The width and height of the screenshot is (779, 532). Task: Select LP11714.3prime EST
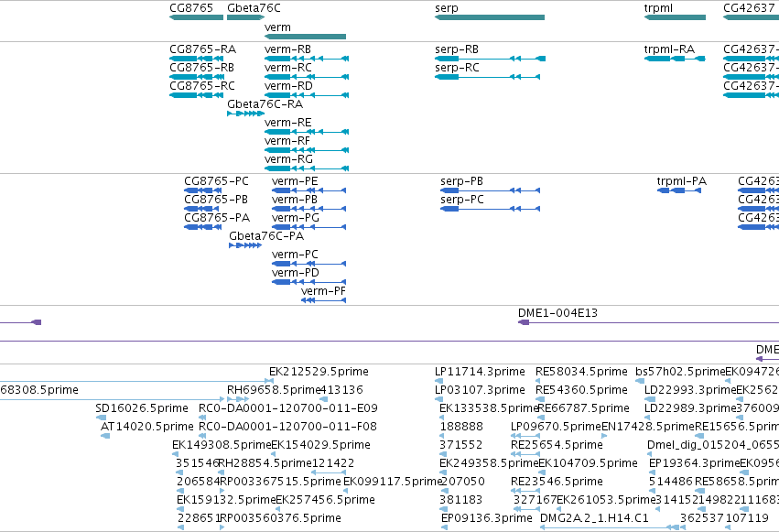click(438, 381)
